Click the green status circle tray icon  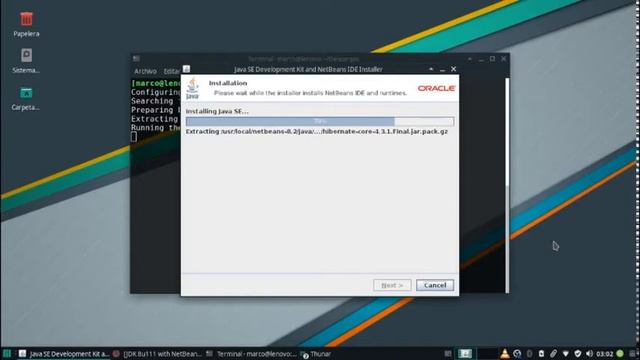point(620,353)
